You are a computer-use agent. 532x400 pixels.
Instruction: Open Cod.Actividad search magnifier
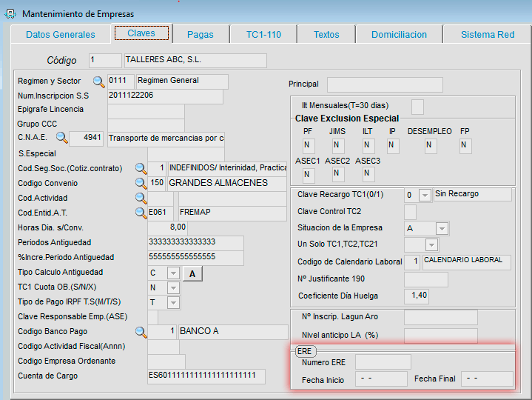(x=141, y=198)
